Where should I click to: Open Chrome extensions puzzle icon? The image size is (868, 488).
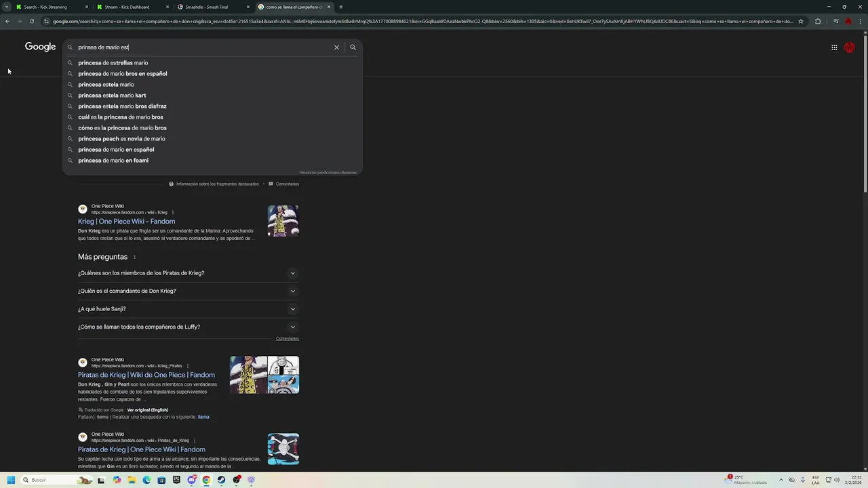(x=818, y=21)
